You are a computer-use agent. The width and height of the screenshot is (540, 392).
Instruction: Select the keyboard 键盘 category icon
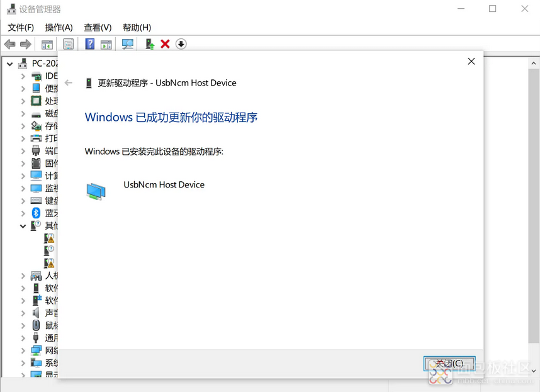pyautogui.click(x=36, y=201)
